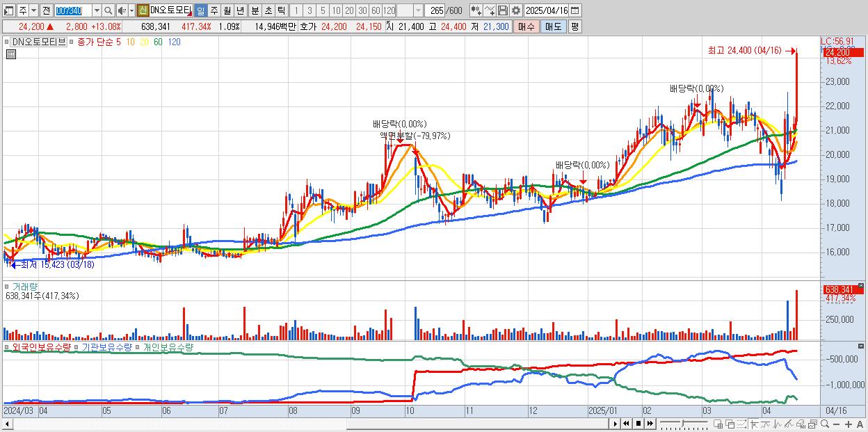Click the stop square button
This screenshot has height=432, width=868.
638,424
